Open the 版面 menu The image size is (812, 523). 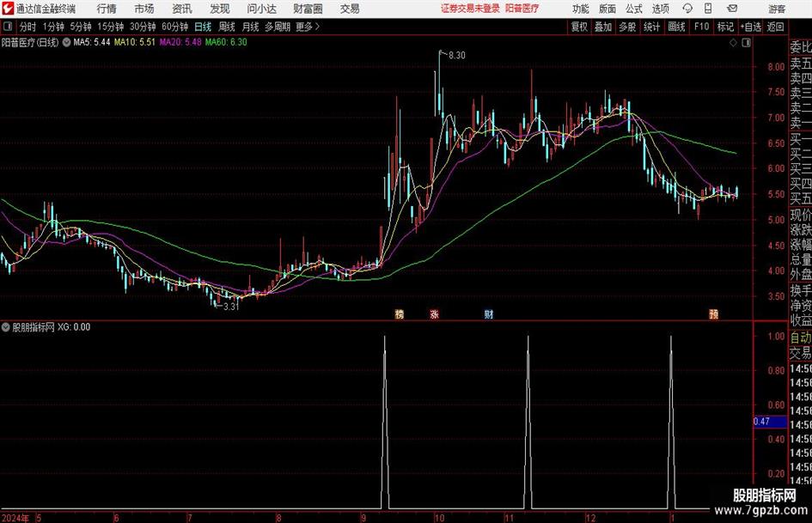607,9
